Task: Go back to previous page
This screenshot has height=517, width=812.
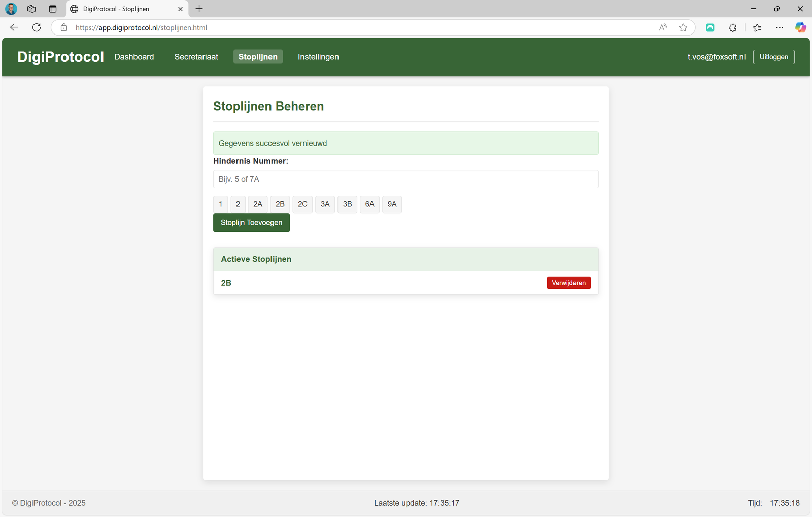Action: pyautogui.click(x=14, y=27)
